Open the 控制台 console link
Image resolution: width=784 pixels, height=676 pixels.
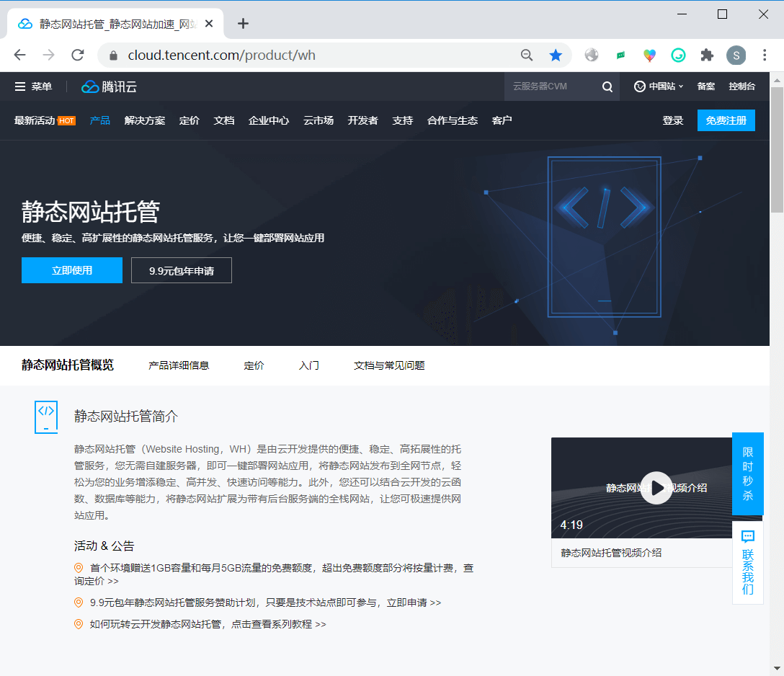[741, 86]
